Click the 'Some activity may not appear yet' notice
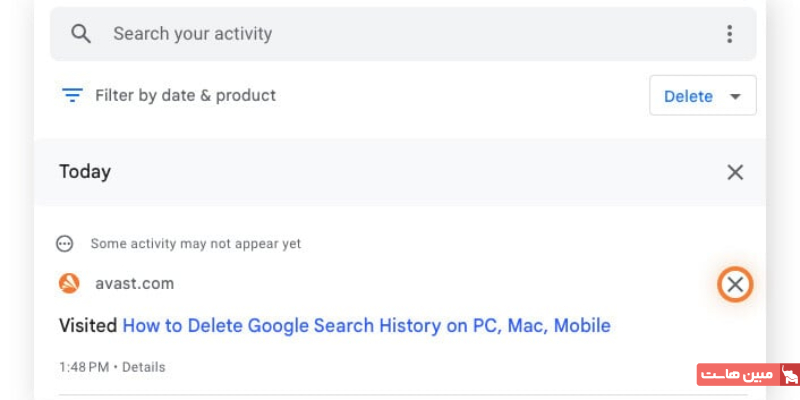This screenshot has height=400, width=800. (195, 244)
